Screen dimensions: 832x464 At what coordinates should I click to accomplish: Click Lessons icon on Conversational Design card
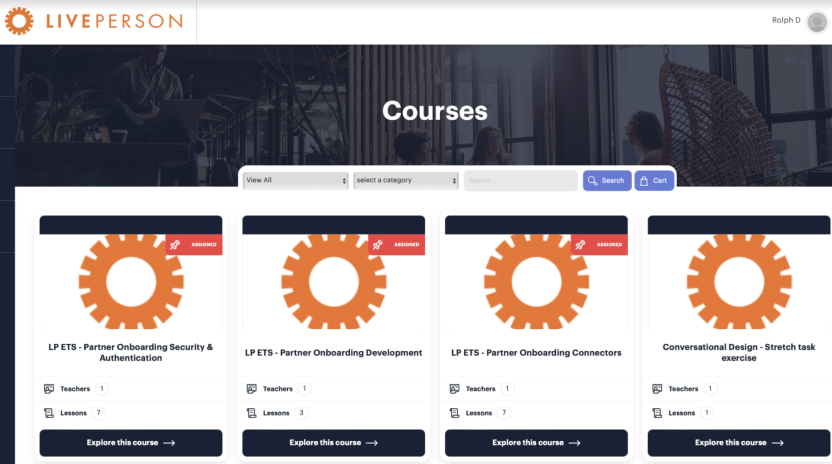[x=657, y=413]
